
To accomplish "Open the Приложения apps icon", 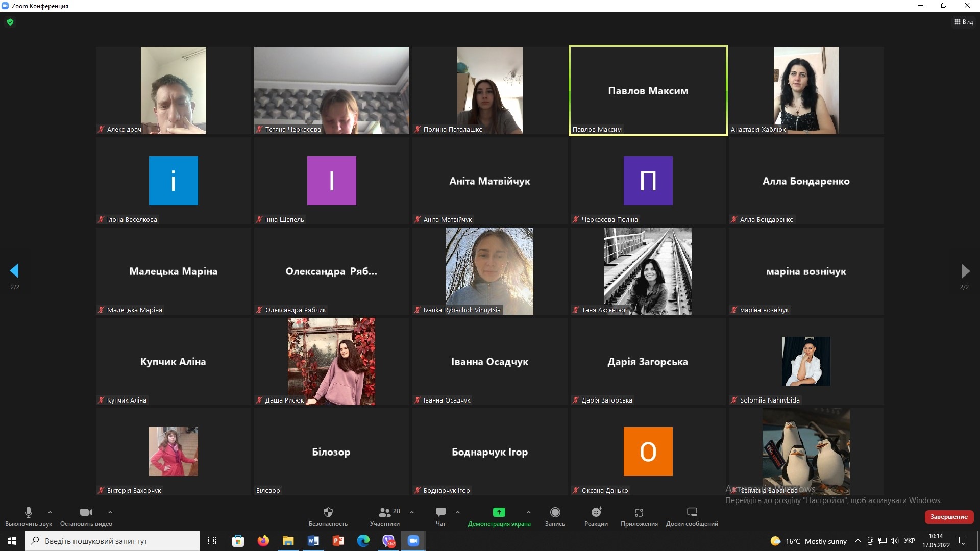I will (x=639, y=512).
